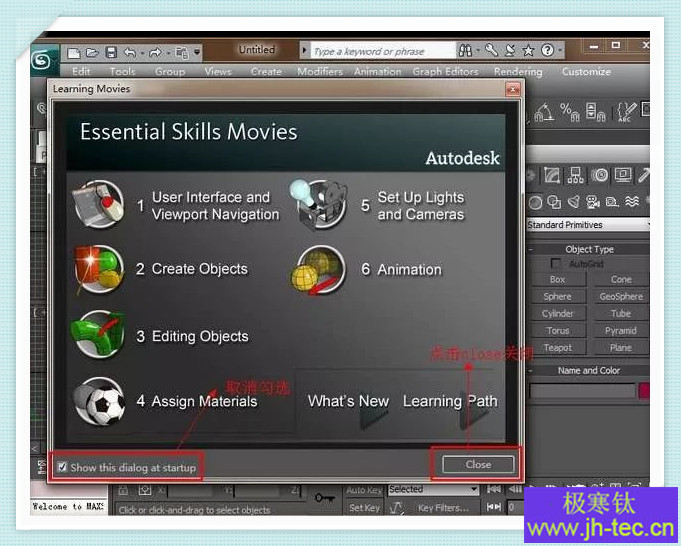Image resolution: width=681 pixels, height=546 pixels.
Task: Uncheck Show this dialog at startup
Action: [63, 467]
